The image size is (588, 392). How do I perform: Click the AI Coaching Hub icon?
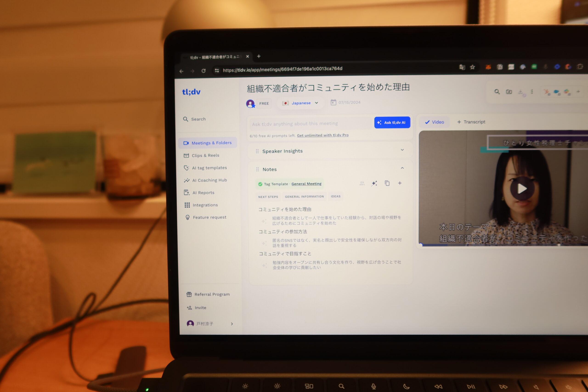pos(187,180)
